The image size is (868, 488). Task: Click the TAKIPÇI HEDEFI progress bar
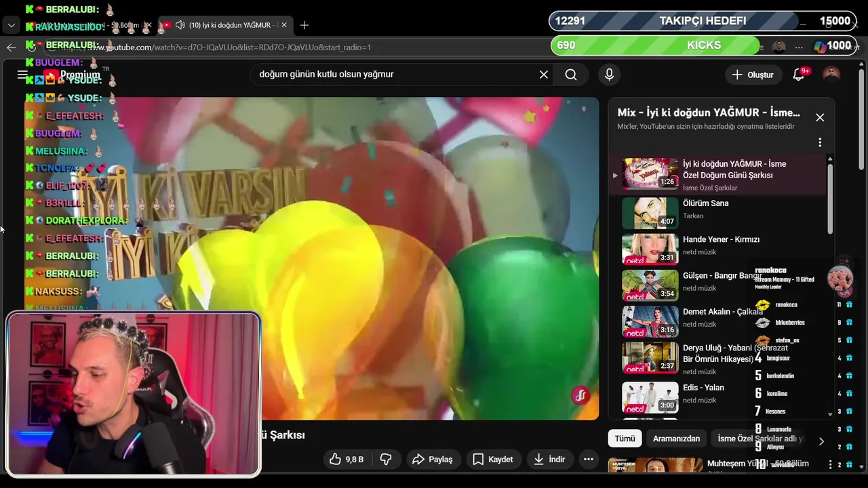pos(702,21)
